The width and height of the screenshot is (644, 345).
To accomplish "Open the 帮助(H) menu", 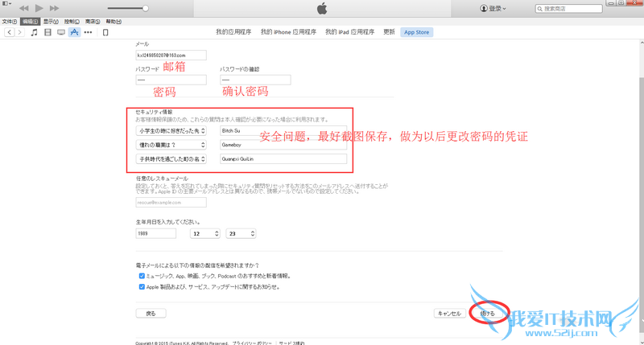I will coord(114,22).
